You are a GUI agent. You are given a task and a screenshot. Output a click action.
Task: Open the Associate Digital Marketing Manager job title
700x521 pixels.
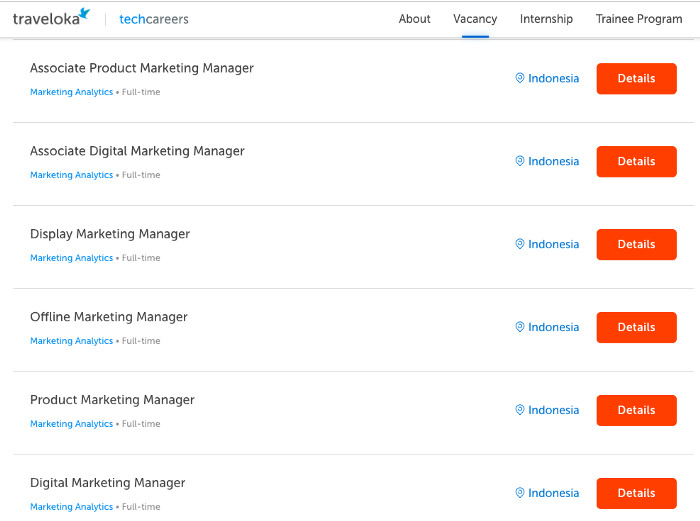coord(137,151)
